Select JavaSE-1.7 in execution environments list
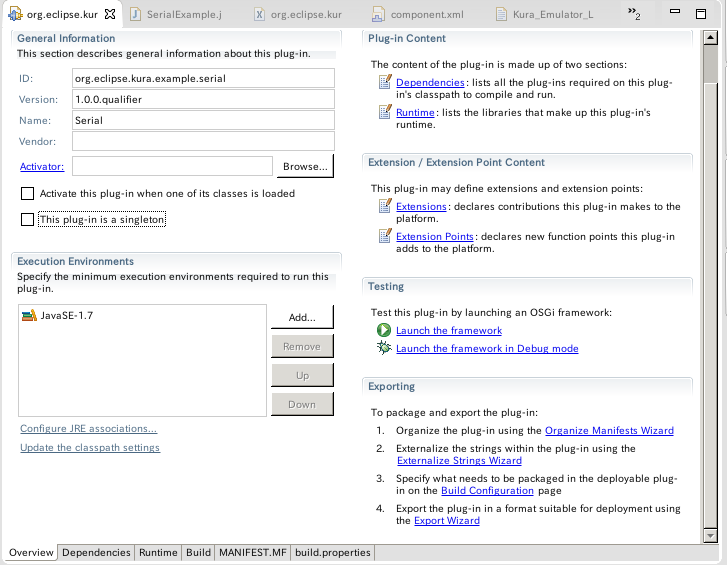The image size is (727, 565). pyautogui.click(x=66, y=316)
